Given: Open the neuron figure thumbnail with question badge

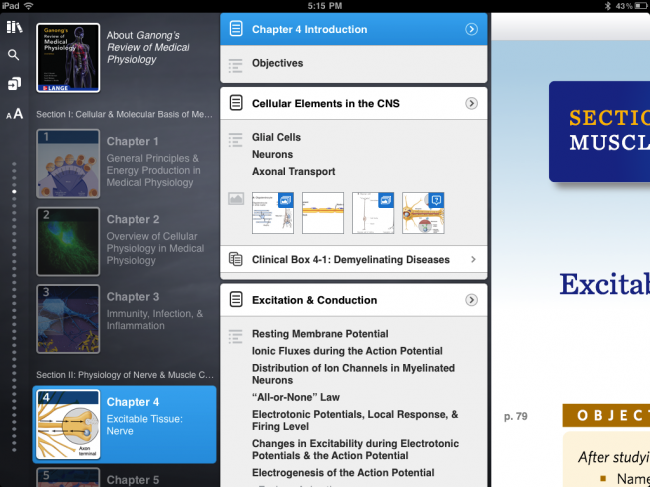Looking at the screenshot, I should point(423,213).
